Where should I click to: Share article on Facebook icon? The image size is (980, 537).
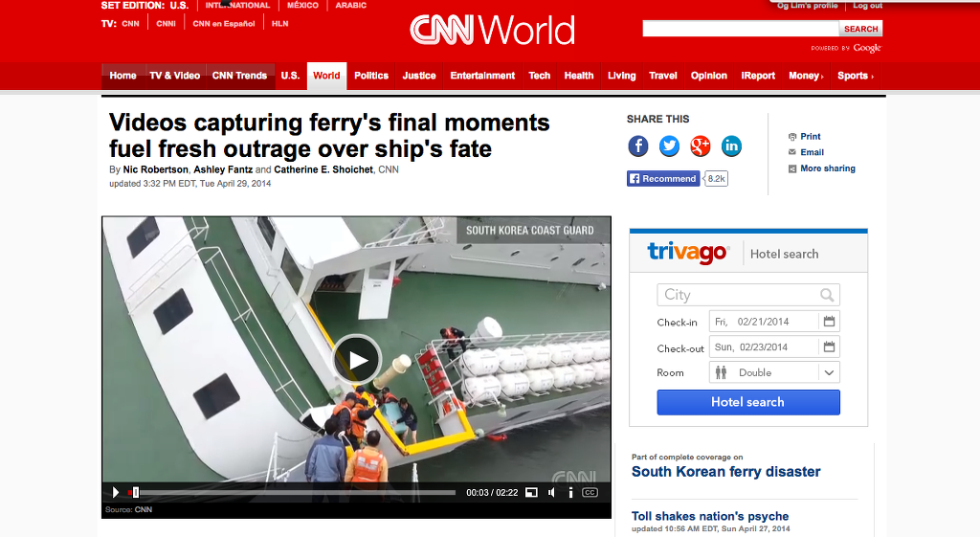pyautogui.click(x=638, y=146)
